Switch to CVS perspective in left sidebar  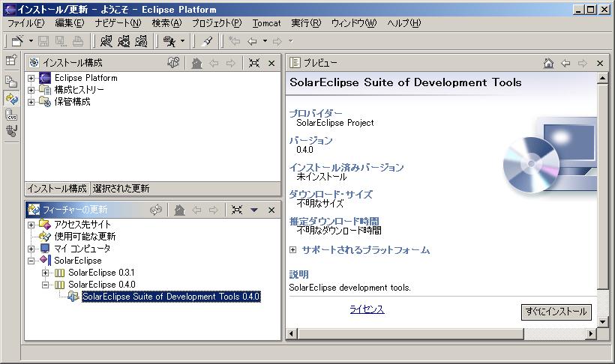[x=11, y=115]
